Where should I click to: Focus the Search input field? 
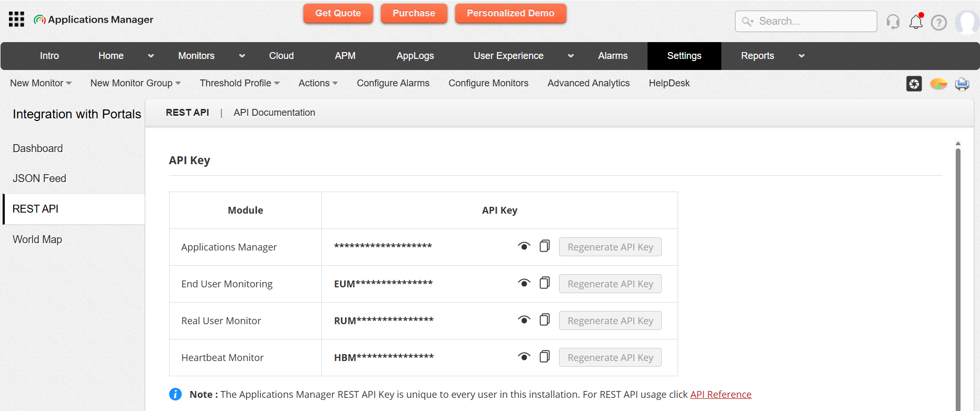click(x=806, y=22)
